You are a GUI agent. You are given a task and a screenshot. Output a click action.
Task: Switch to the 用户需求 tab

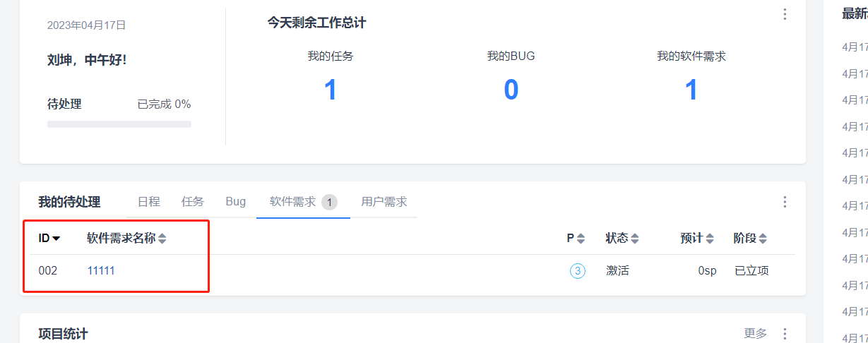384,202
